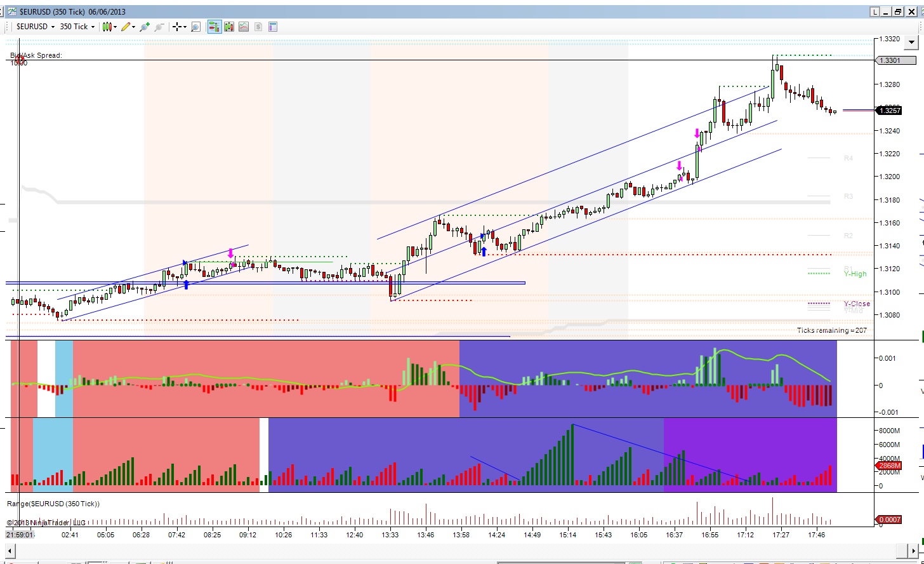Click the zoom in magnifier icon
This screenshot has height=564, width=924.
pos(145,27)
